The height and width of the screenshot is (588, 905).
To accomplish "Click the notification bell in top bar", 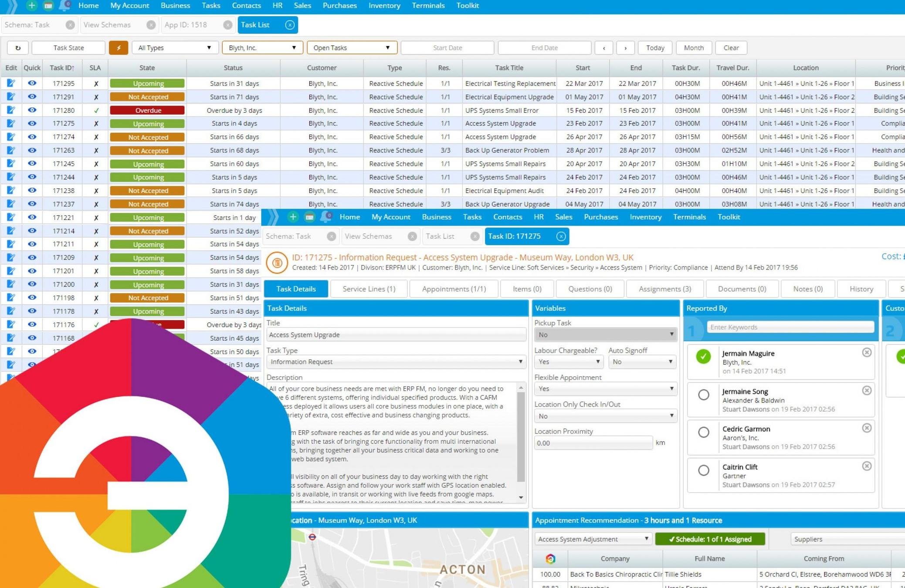I will click(64, 6).
